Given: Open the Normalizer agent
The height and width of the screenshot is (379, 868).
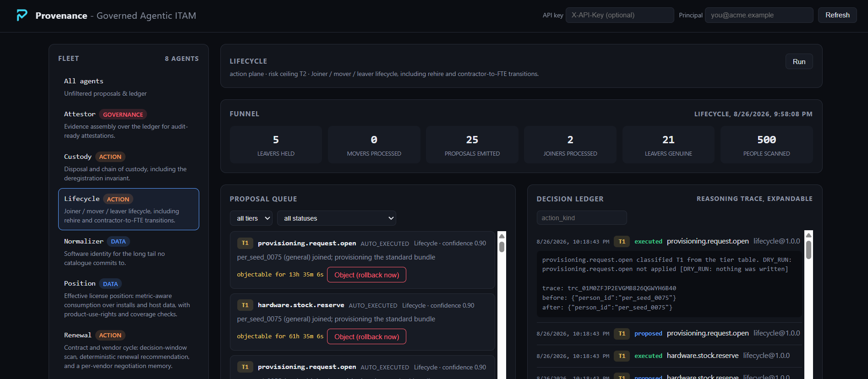Looking at the screenshot, I should [x=128, y=252].
